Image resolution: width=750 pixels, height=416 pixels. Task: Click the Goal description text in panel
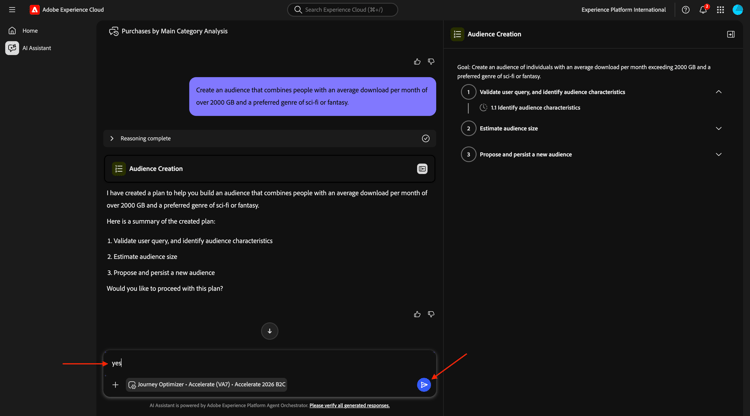click(x=584, y=72)
